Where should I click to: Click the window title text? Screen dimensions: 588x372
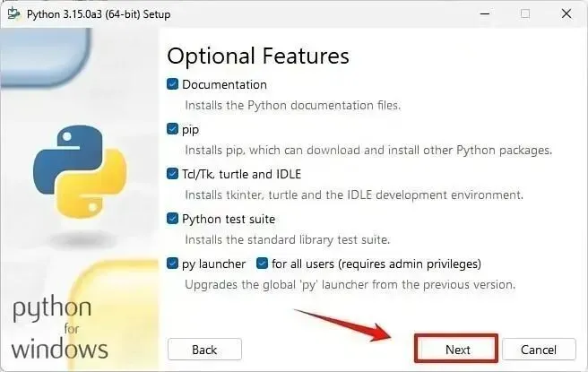pos(99,14)
